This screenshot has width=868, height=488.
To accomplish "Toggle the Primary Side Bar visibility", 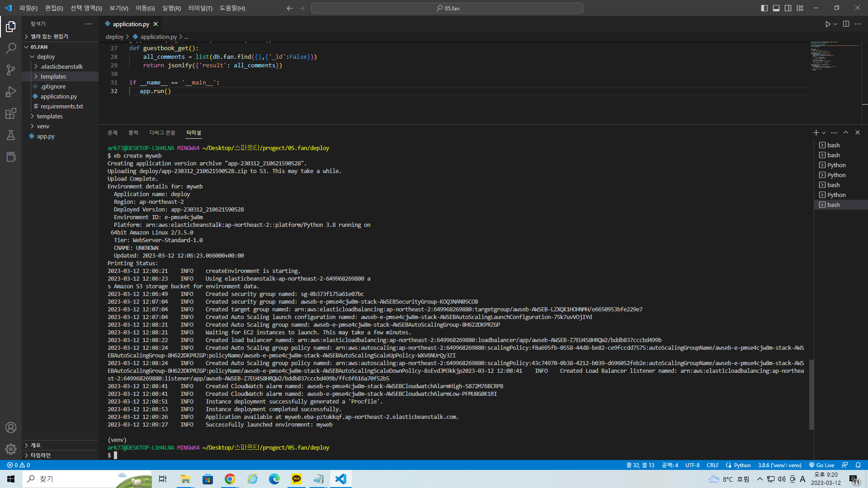I will (x=764, y=8).
